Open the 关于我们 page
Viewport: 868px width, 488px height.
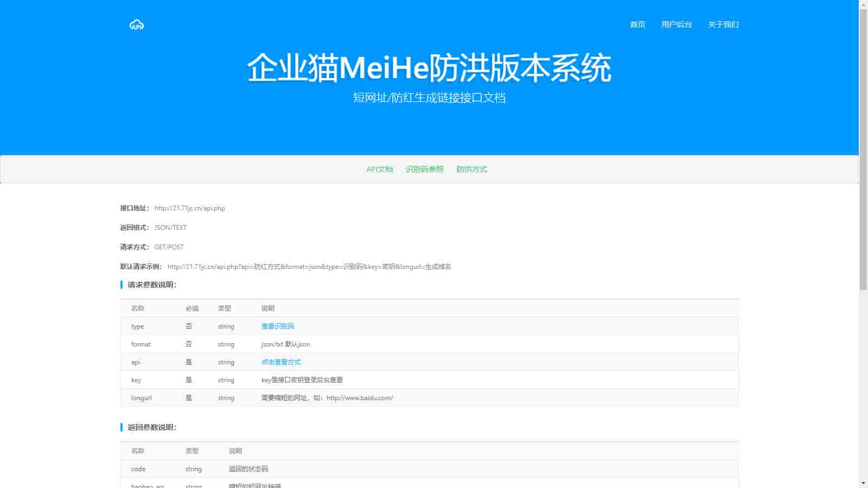[x=723, y=24]
